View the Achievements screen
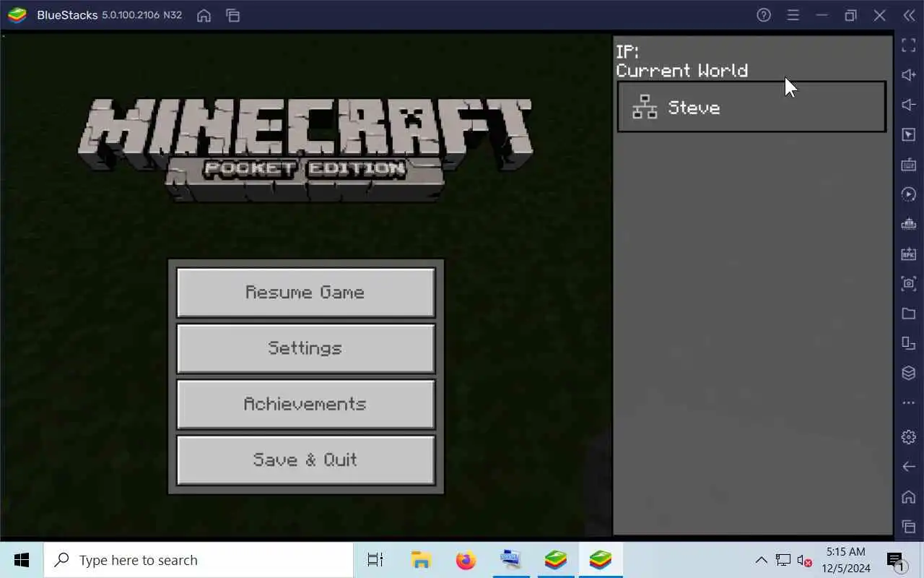The width and height of the screenshot is (924, 578). tap(305, 403)
